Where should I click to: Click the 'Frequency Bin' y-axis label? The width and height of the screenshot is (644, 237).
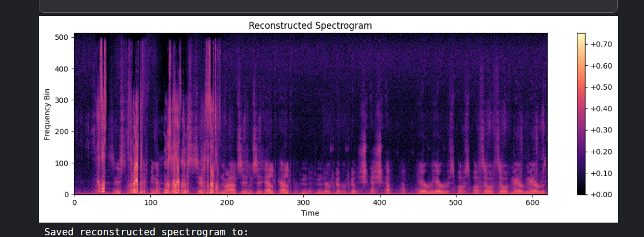coord(47,114)
